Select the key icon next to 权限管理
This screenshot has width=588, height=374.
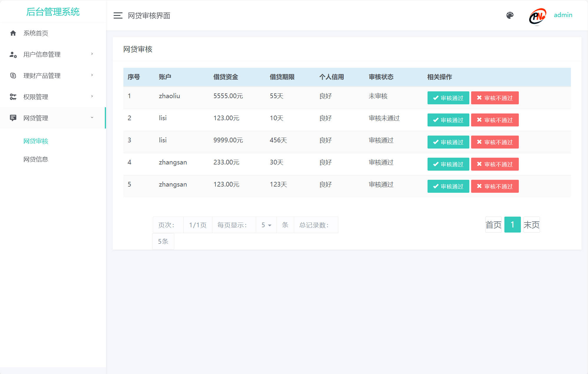coord(13,97)
